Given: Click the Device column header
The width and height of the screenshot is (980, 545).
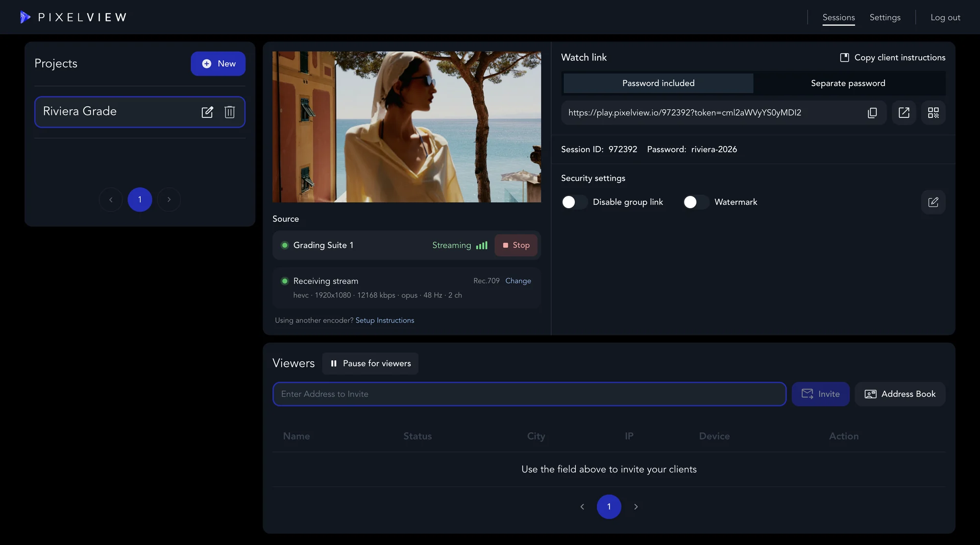Looking at the screenshot, I should 714,436.
